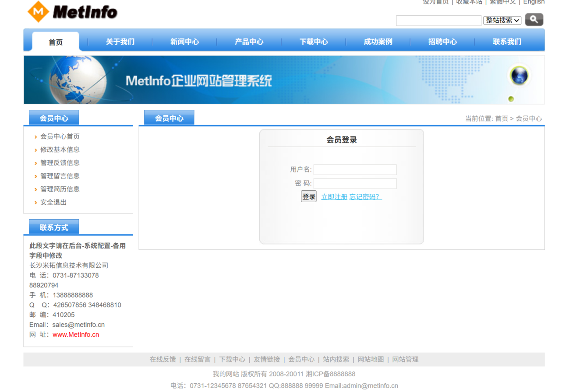The height and width of the screenshot is (392, 562).
Task: Open the 下载中心 navigation item
Action: click(314, 42)
